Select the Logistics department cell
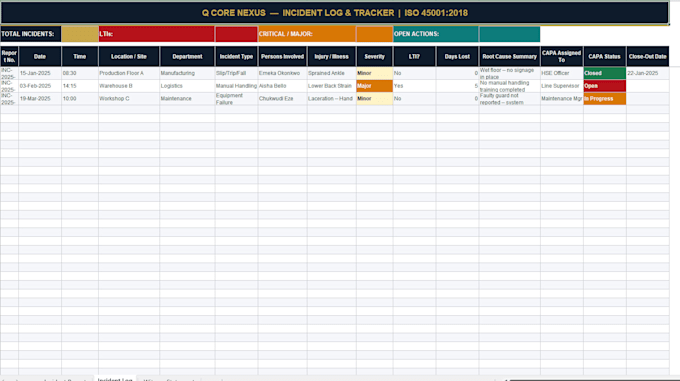 tap(187, 86)
